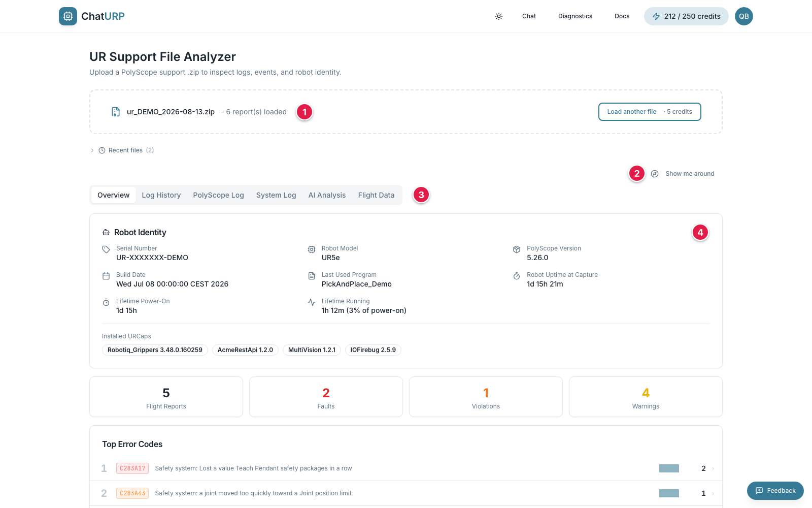Switch to the Log History tab
The width and height of the screenshot is (812, 508).
click(x=161, y=195)
